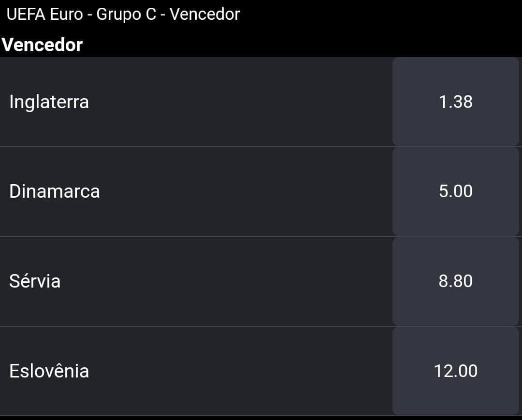The image size is (522, 420).
Task: Tap the highest odds button in the list
Action: (x=455, y=371)
